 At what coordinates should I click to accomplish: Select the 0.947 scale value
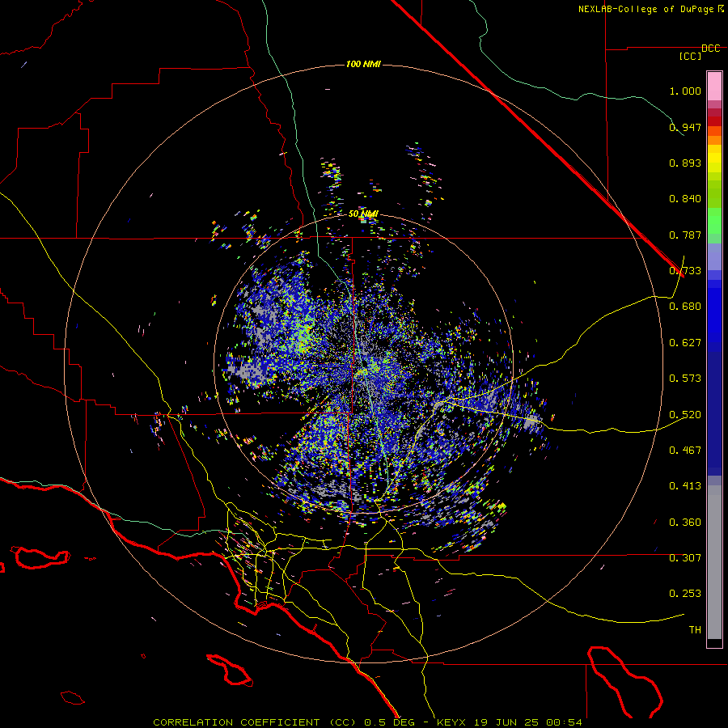coord(685,127)
